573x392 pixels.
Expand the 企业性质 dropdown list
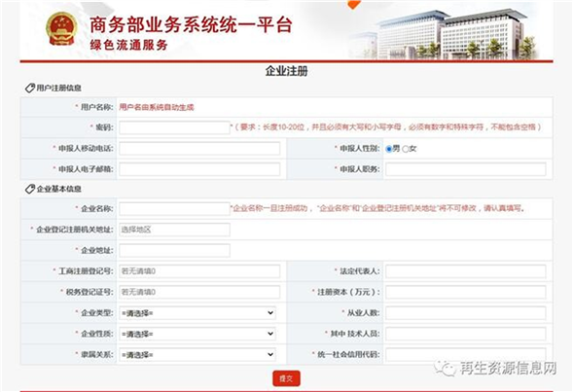pyautogui.click(x=197, y=334)
